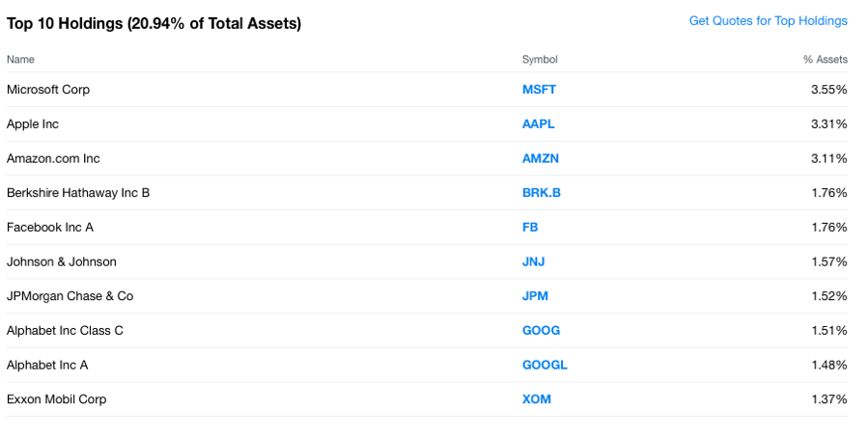Click the Get Quotes for Top Holdings link
Viewport: 868px width, 436px height.
pyautogui.click(x=768, y=21)
